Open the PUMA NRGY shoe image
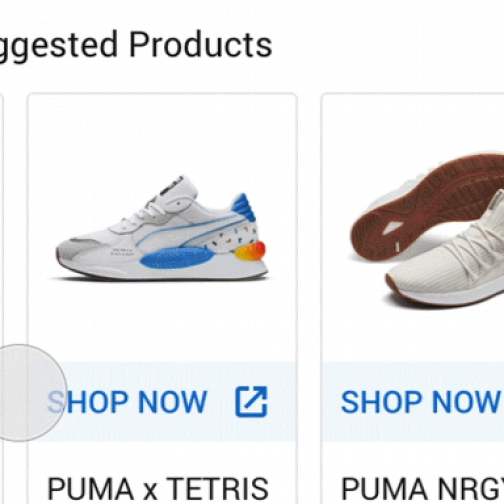 click(427, 230)
